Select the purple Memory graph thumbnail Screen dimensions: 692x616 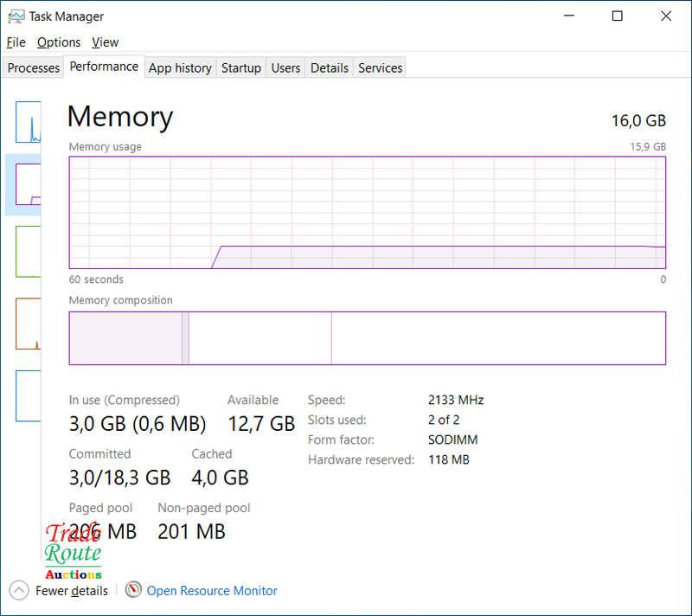click(x=29, y=184)
